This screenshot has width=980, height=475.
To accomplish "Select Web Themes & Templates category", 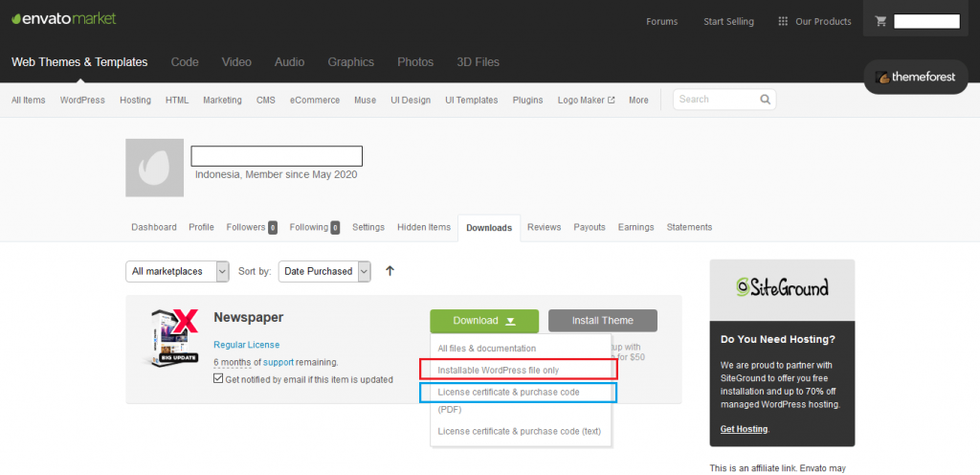I will [79, 62].
